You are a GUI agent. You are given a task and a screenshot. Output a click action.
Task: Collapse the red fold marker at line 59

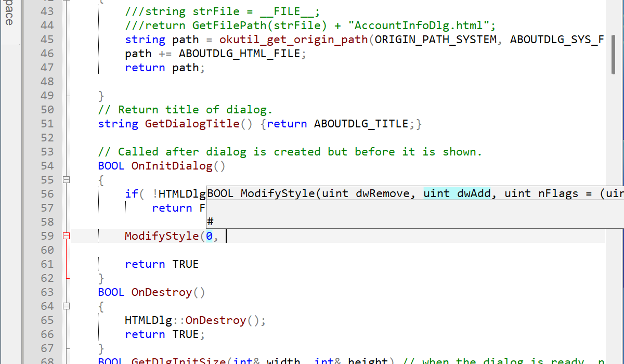66,236
